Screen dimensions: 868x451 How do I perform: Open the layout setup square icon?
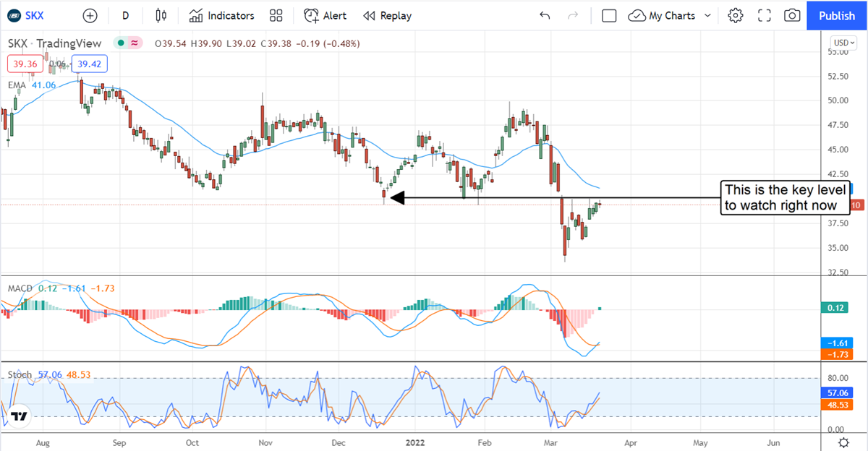609,15
